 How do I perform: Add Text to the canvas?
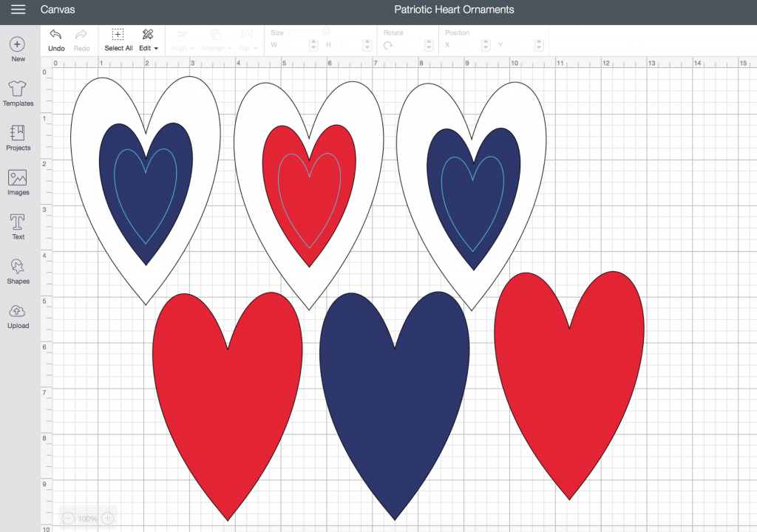(x=18, y=227)
